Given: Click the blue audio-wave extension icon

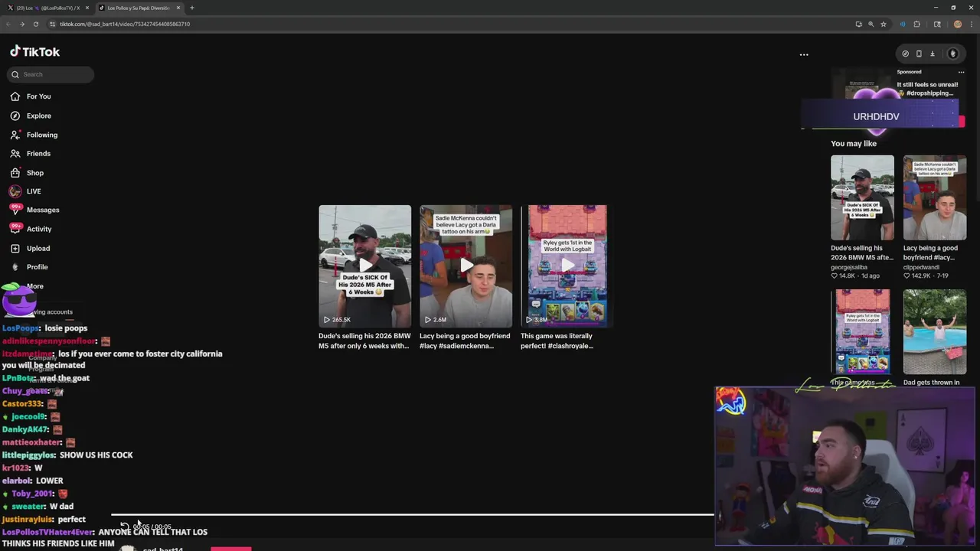Looking at the screenshot, I should click(x=903, y=24).
